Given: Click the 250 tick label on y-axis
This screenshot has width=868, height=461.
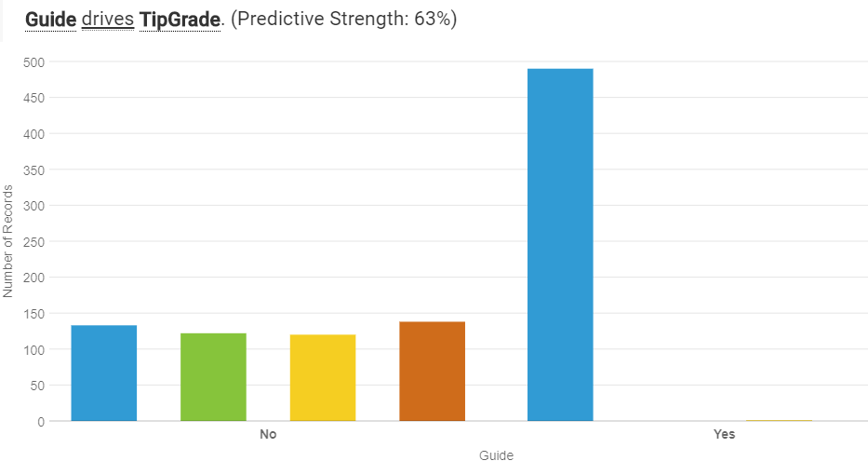Looking at the screenshot, I should point(34,241).
